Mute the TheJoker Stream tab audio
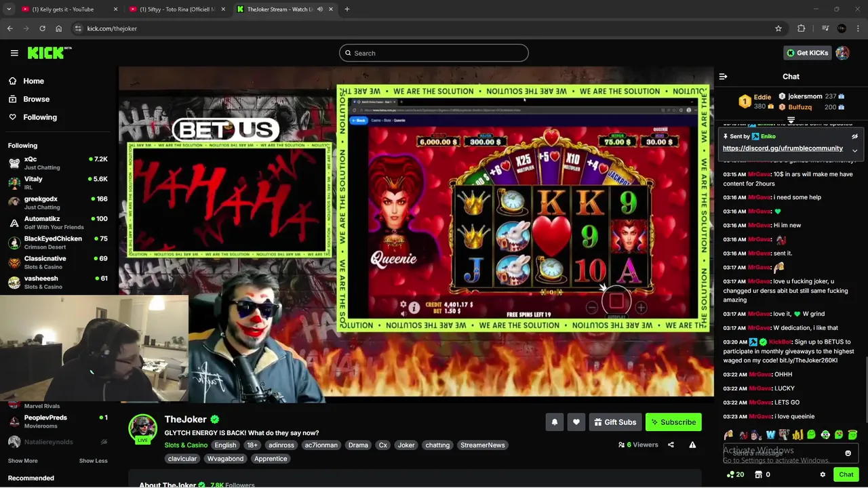868x488 pixels. pyautogui.click(x=320, y=9)
